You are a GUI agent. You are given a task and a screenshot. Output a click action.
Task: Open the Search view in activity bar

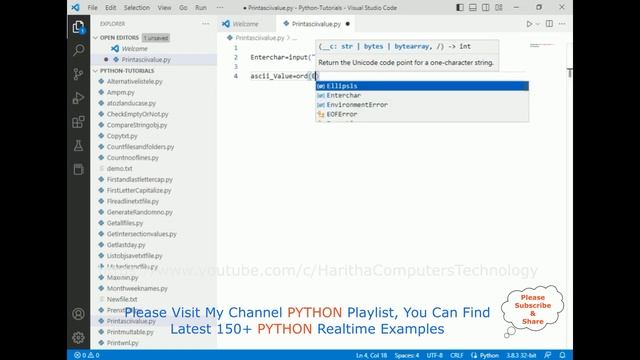78,50
